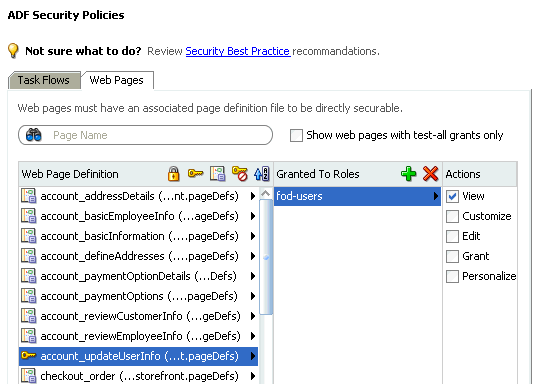Expand arrow for account_paymentOptionDetails row
536x384 pixels.
tap(253, 276)
